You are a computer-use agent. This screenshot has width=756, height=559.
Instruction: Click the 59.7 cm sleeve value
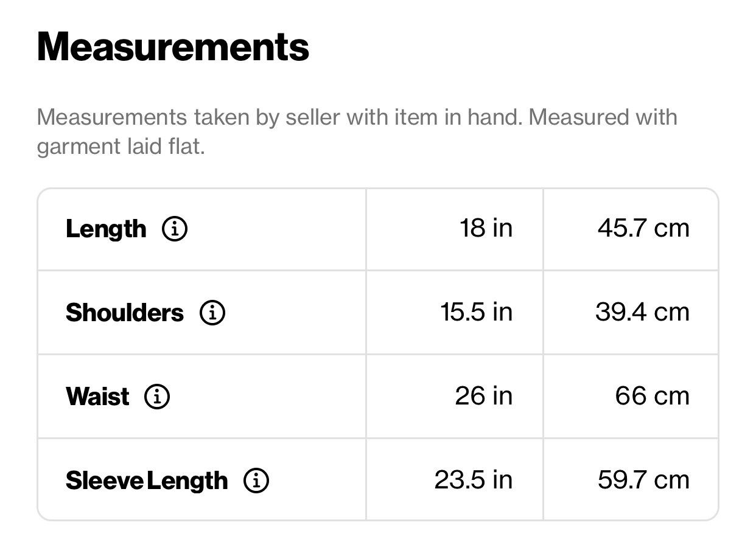(644, 480)
